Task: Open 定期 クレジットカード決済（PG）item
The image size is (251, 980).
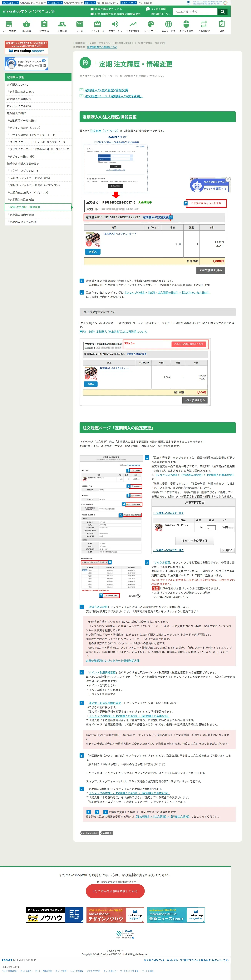Action: click(x=38, y=178)
